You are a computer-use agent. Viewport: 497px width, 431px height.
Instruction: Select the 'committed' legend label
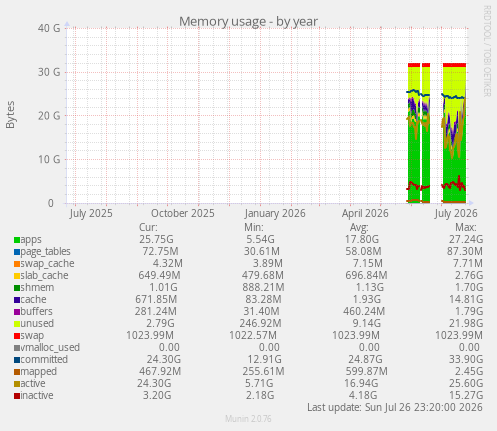(x=44, y=360)
